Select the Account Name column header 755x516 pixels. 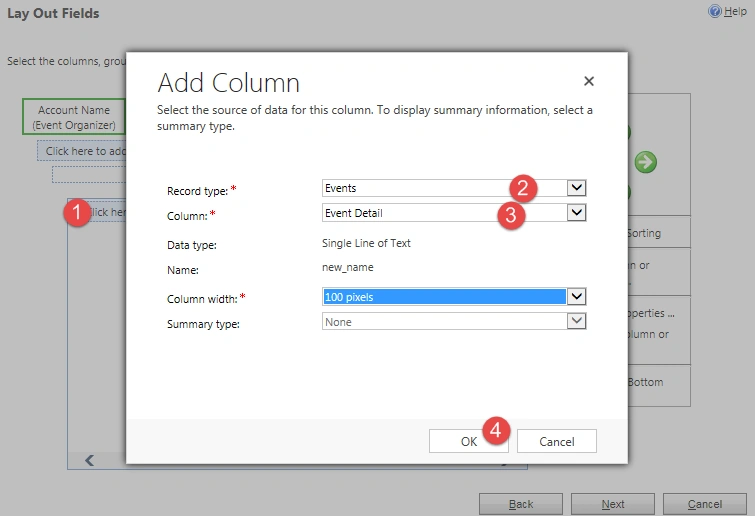tap(74, 117)
